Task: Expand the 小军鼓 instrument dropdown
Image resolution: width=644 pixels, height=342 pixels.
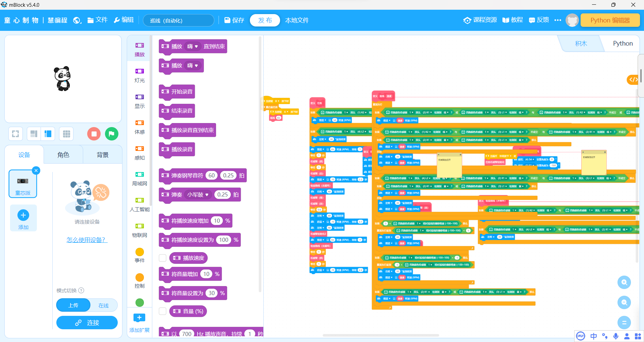Action: pos(198,194)
